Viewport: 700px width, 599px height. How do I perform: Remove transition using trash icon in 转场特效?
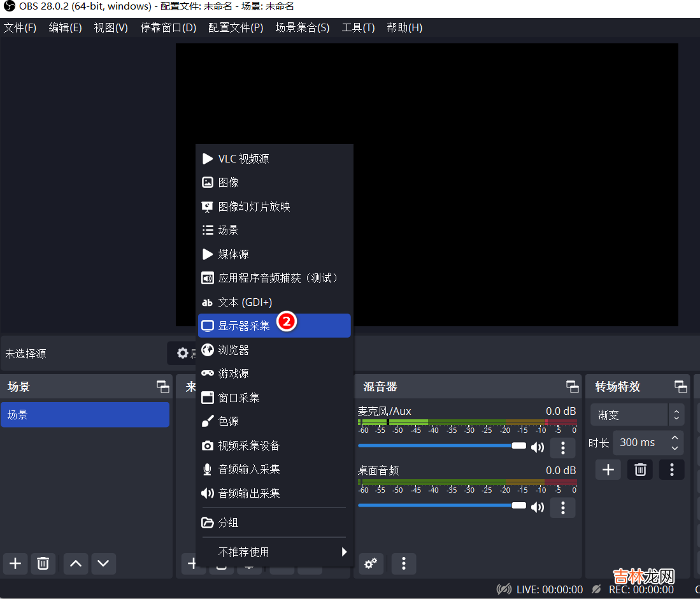[x=640, y=470]
